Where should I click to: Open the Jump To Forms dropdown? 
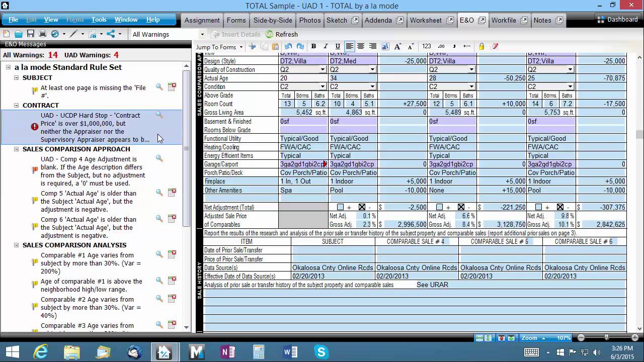219,47
